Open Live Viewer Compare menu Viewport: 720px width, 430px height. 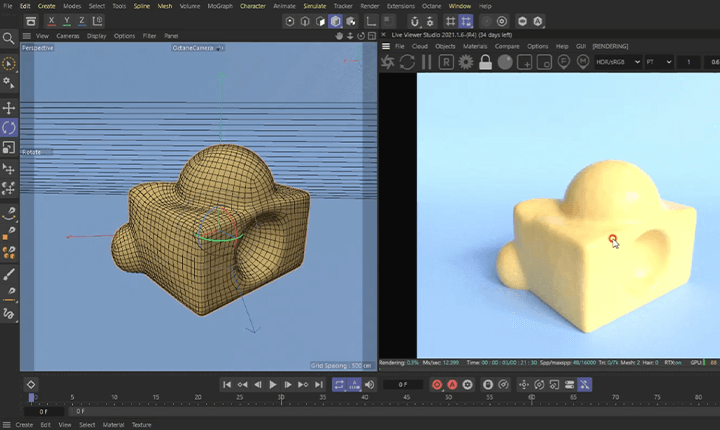507,46
